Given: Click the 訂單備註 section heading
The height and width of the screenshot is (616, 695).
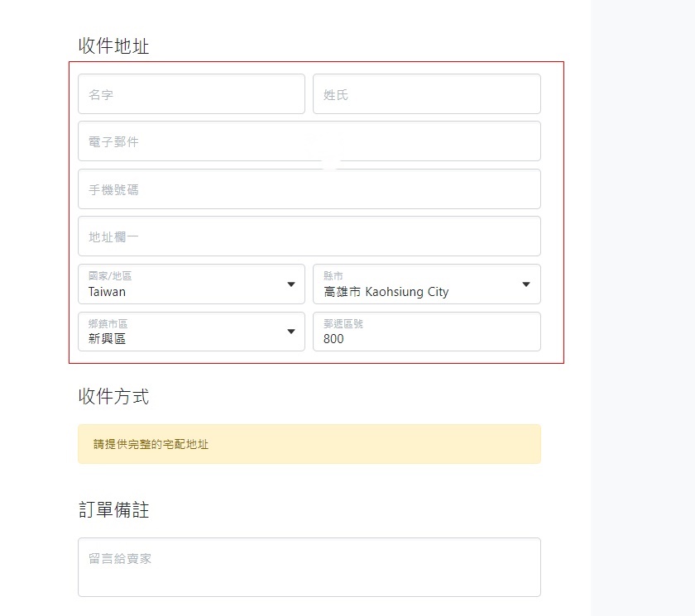Looking at the screenshot, I should pyautogui.click(x=113, y=511).
